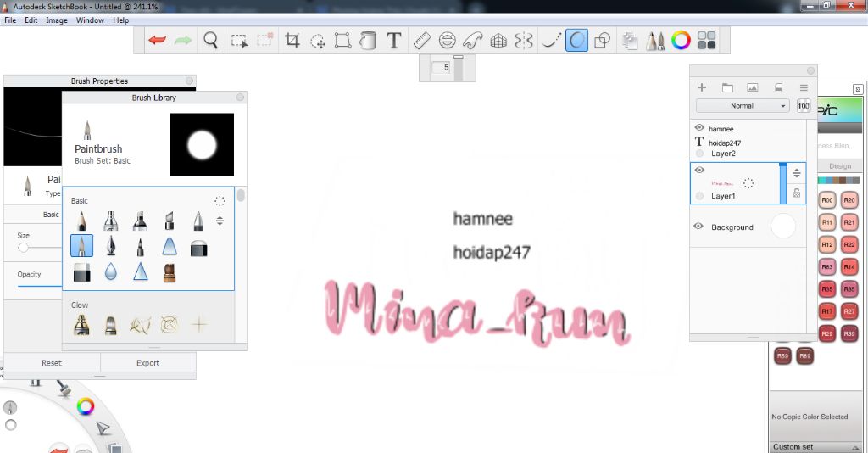Open the Normal blend mode dropdown

[743, 106]
